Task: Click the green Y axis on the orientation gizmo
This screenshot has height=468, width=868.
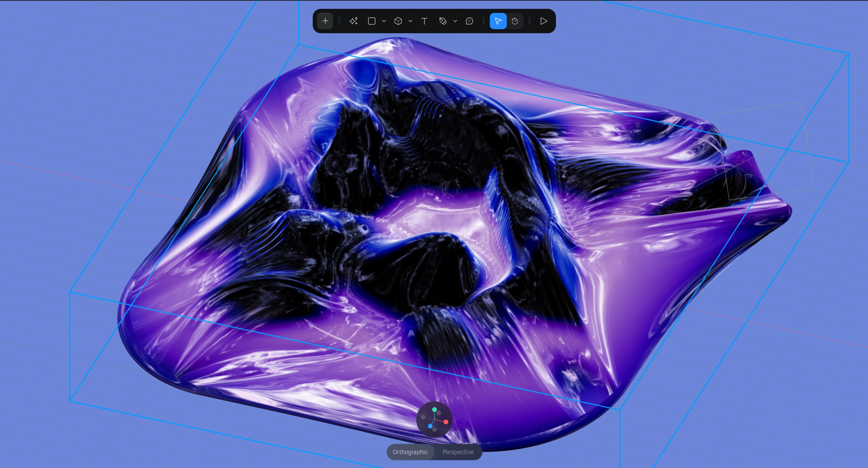Action: point(435,409)
